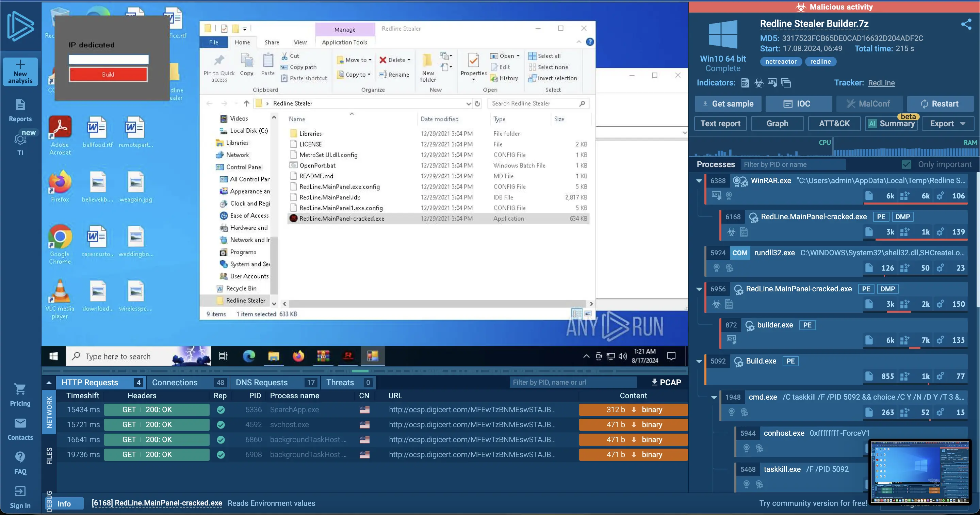980x515 pixels.
Task: Click the session timeline bar under the desktop
Action: click(x=364, y=371)
